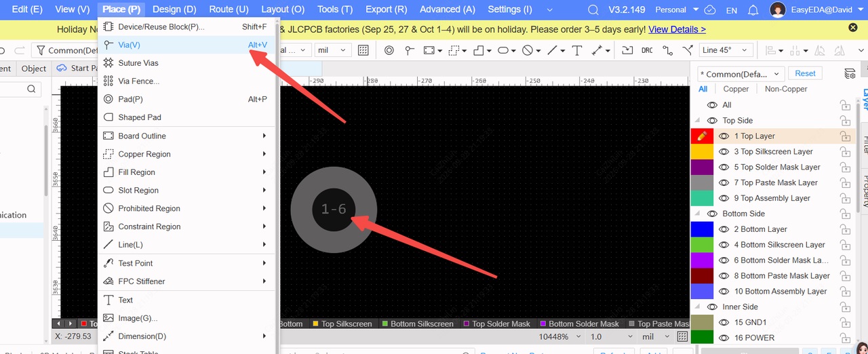Toggle the Top Side group visibility eye
Image resolution: width=868 pixels, height=354 pixels.
click(x=712, y=121)
